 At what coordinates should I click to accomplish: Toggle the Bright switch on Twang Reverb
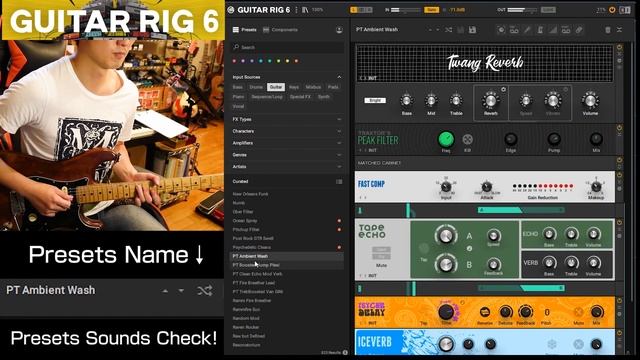(375, 100)
